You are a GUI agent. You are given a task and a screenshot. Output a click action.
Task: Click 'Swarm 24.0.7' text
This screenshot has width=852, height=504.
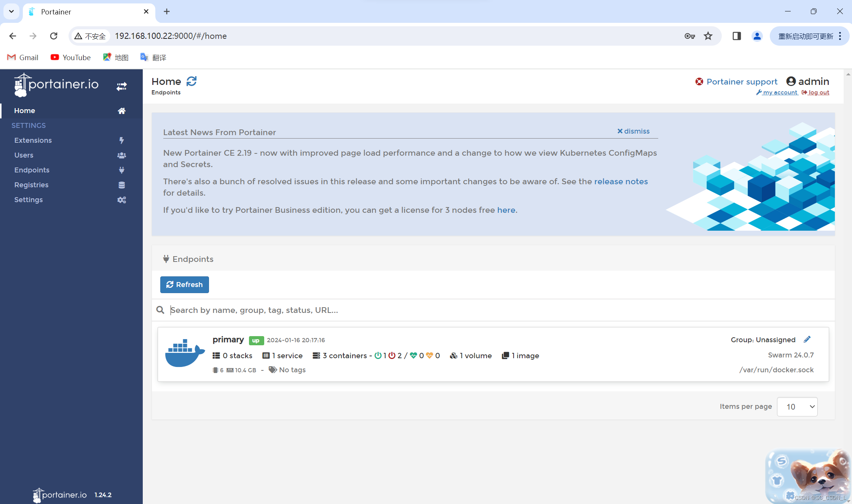791,355
